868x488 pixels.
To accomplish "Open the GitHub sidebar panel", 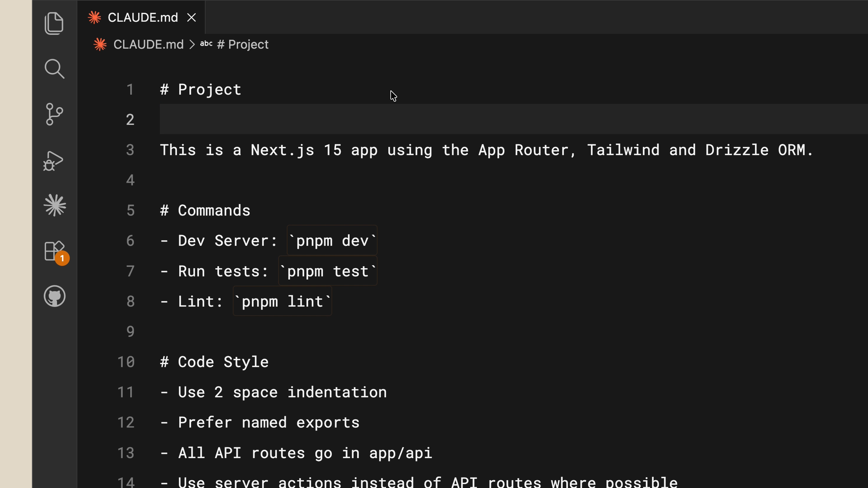I will [54, 296].
